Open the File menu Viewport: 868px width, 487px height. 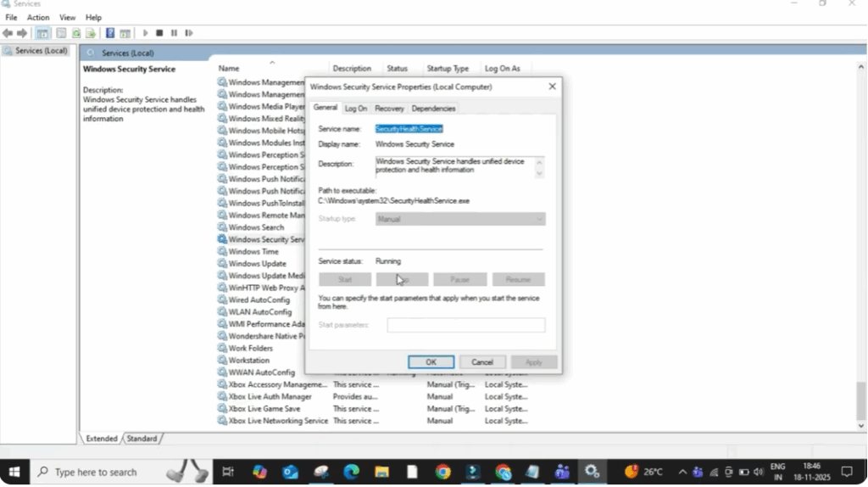11,18
